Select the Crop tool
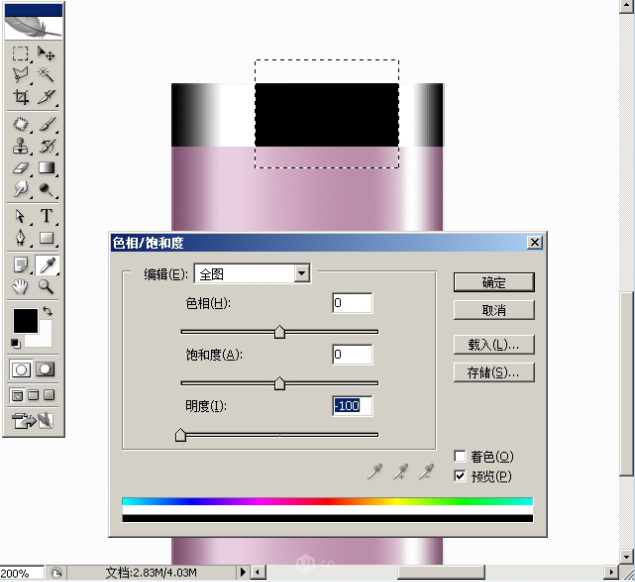The height and width of the screenshot is (582, 635). 21,97
